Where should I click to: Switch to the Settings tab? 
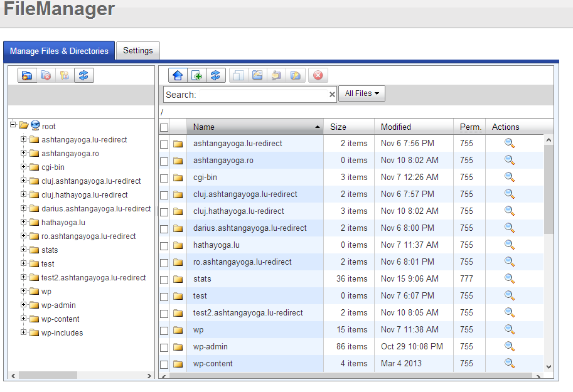tap(137, 51)
